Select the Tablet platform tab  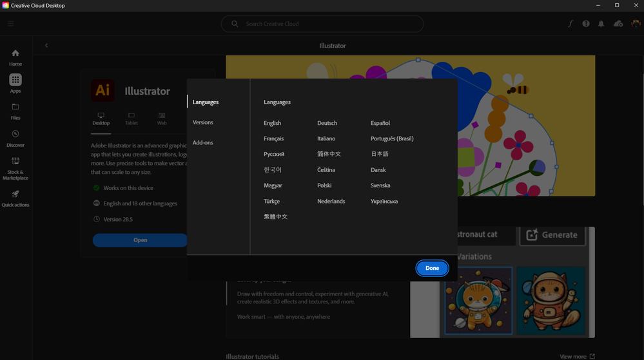(132, 119)
